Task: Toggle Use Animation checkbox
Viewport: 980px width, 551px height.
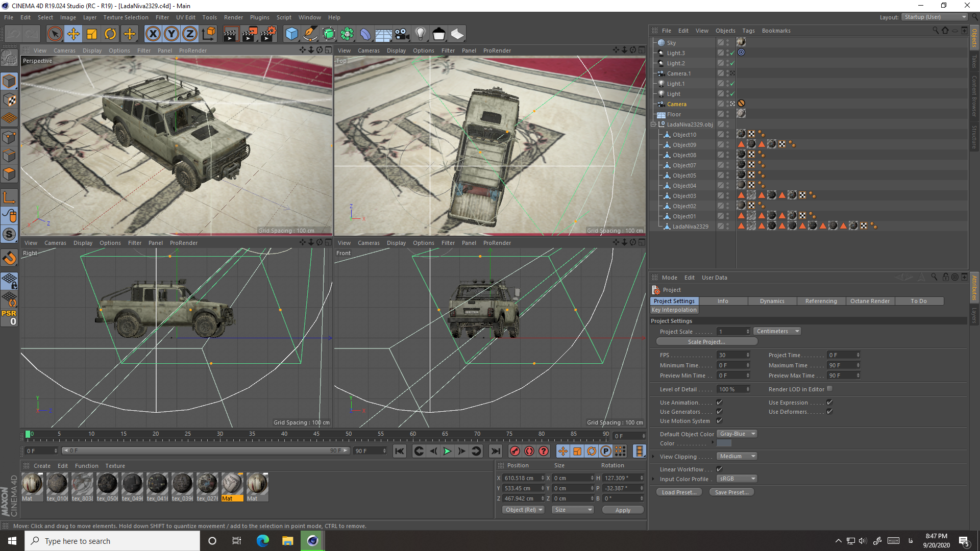Action: [x=720, y=402]
